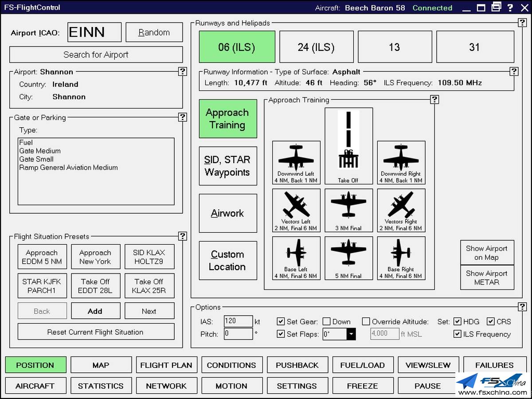Select 5 NM Final approach position
The width and height of the screenshot is (532, 399).
[x=348, y=258]
